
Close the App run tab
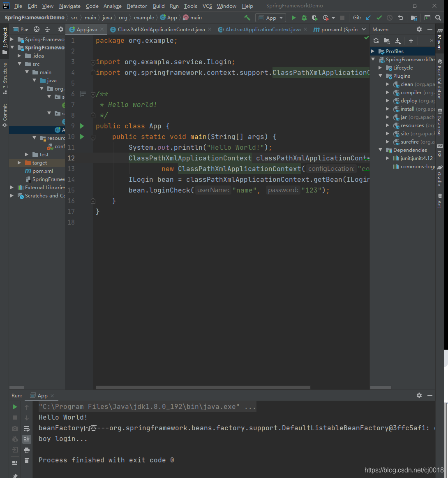(x=52, y=395)
